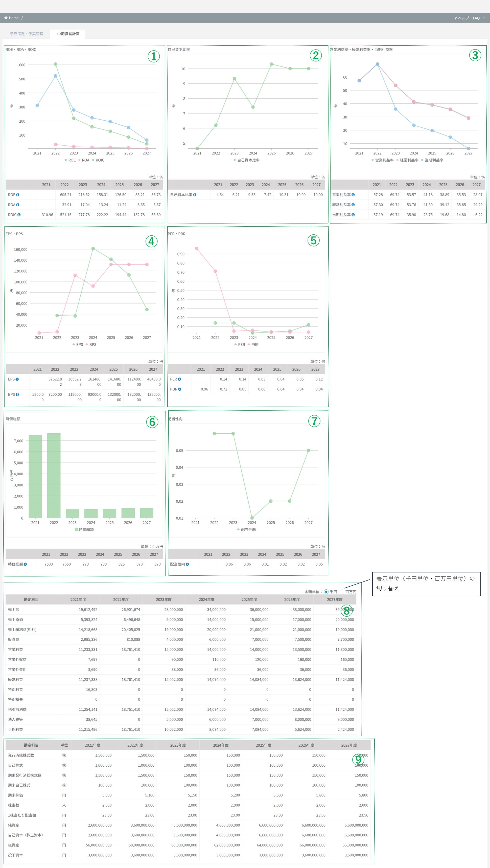Switch the amount unit to 百万円
Viewport: 490px width, 868px height.
342,592
